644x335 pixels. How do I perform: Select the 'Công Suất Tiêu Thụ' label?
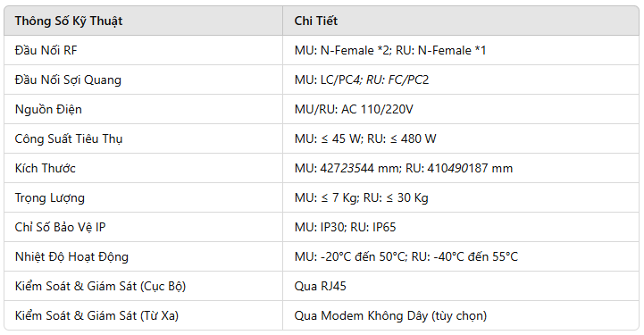coord(69,138)
